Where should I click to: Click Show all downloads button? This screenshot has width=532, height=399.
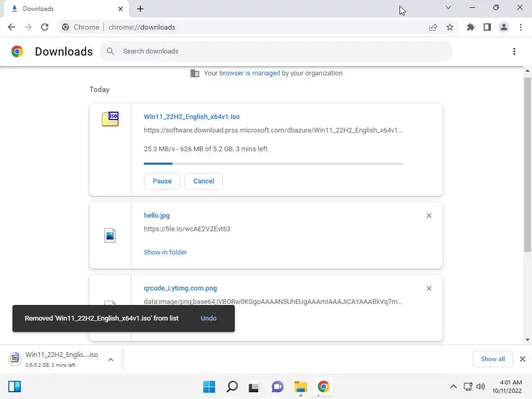point(493,359)
